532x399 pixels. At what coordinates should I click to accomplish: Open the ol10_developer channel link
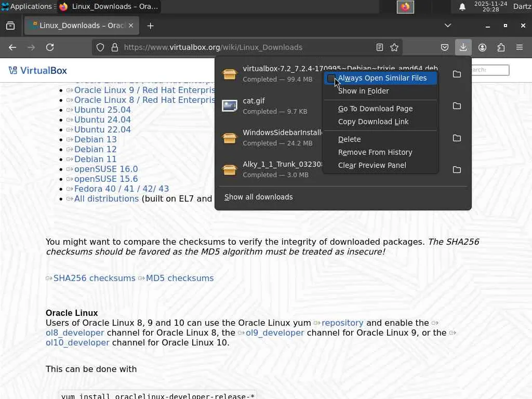78,343
